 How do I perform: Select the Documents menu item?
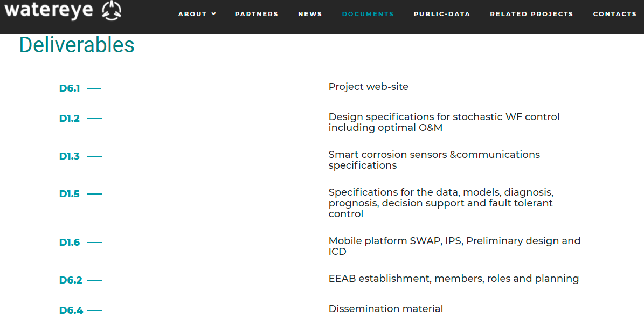pyautogui.click(x=368, y=14)
